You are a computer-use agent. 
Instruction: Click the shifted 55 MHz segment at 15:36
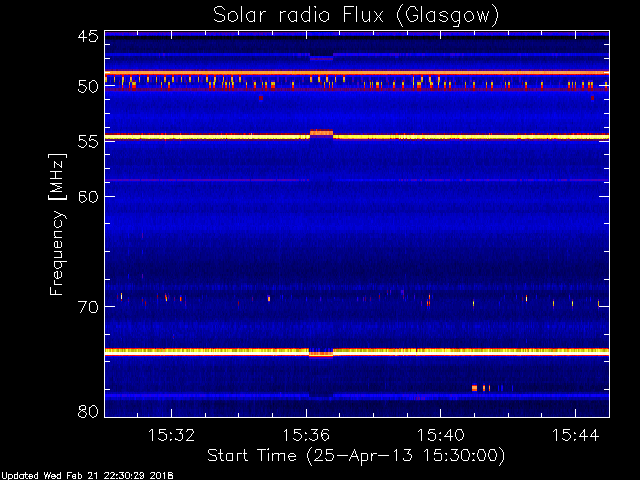[321, 133]
